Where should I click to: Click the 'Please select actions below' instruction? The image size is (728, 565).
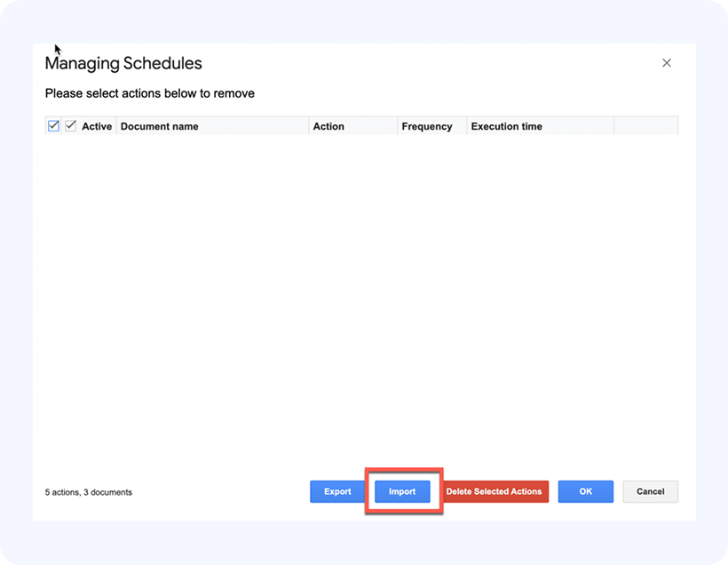click(150, 93)
